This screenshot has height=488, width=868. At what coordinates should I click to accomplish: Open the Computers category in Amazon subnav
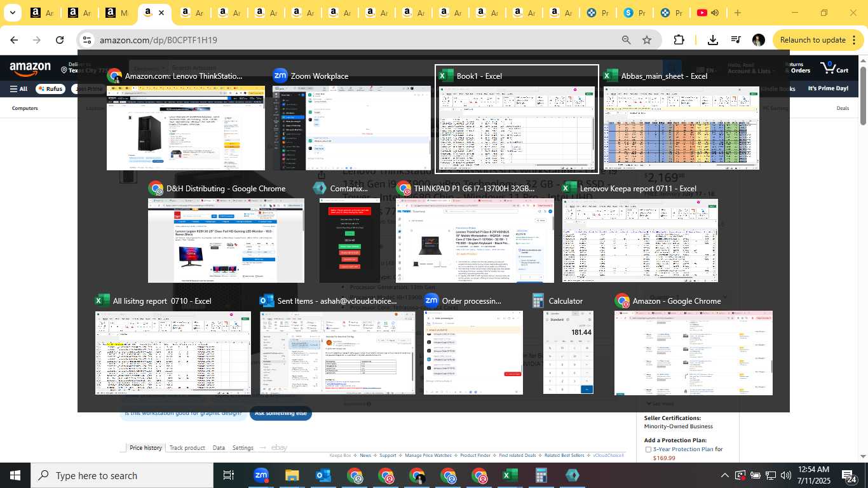click(x=25, y=109)
